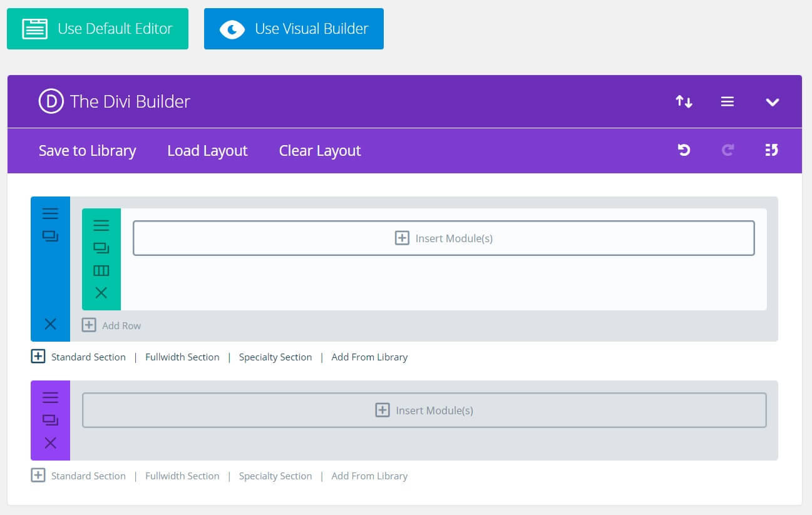Insert Module(s) in the purple section

pos(424,410)
